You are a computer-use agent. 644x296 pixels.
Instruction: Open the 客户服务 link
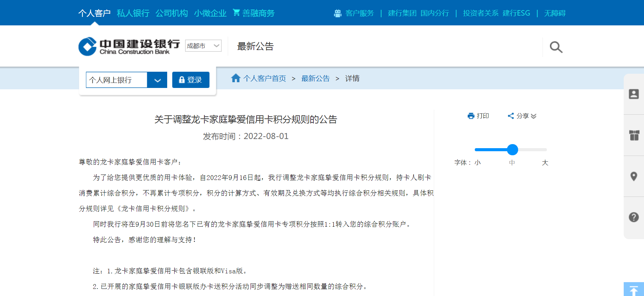pos(360,13)
